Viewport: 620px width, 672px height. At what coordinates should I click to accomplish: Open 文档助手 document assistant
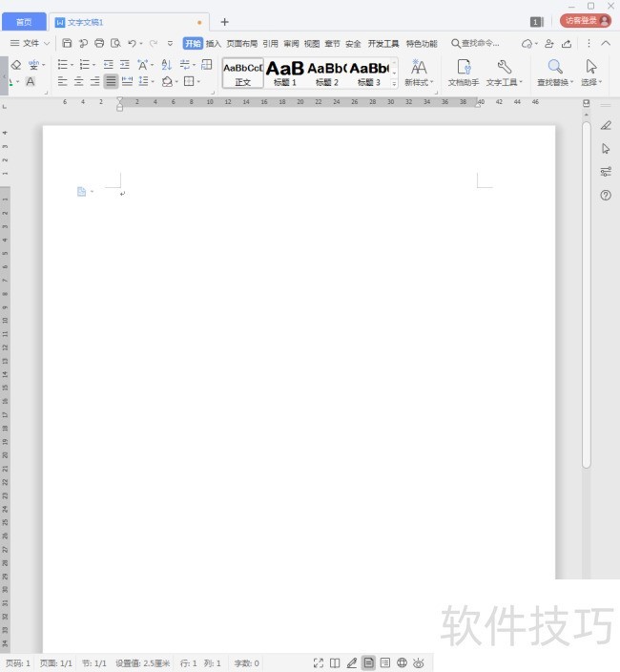(464, 73)
